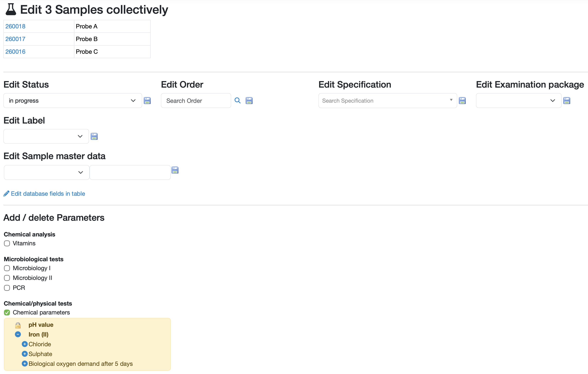The height and width of the screenshot is (374, 588).
Task: Click Edit database fields in table link
Action: [x=48, y=194]
